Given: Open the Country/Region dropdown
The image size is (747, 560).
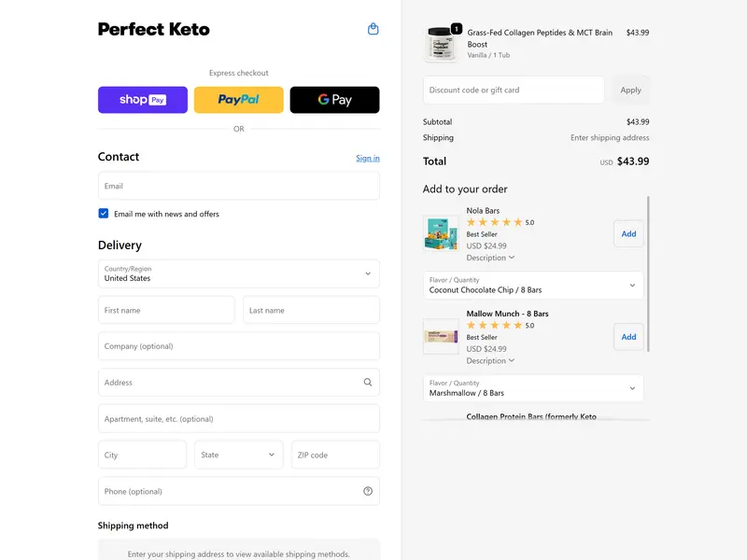Looking at the screenshot, I should [x=238, y=273].
